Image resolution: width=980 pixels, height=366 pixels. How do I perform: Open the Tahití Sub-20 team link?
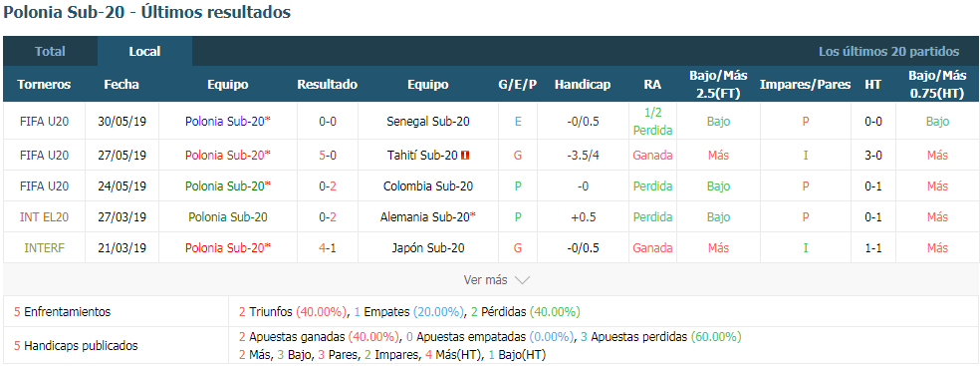(422, 156)
